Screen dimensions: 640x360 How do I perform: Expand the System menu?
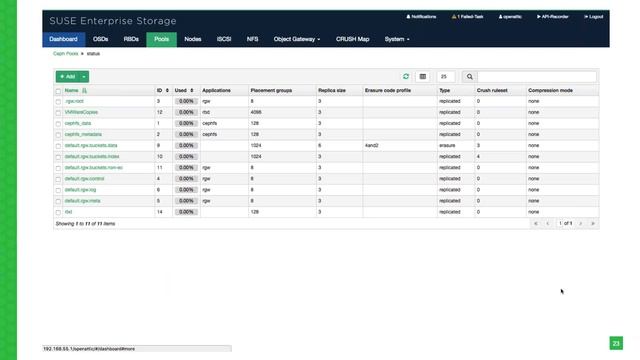pyautogui.click(x=397, y=39)
